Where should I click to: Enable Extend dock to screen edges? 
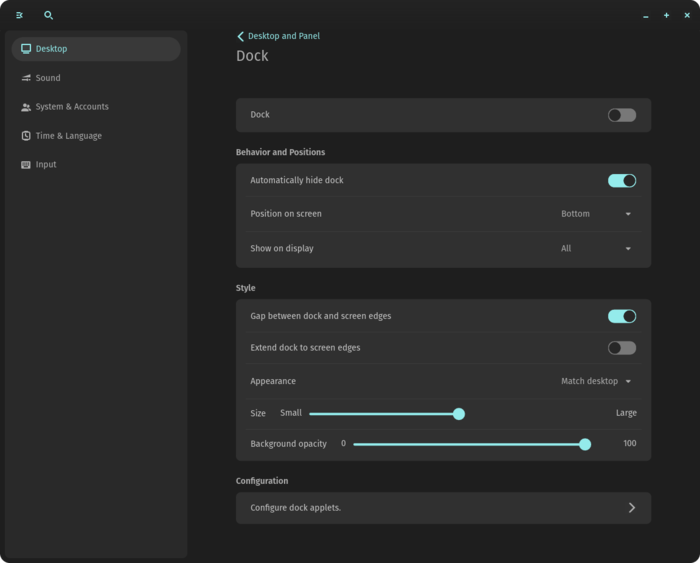[621, 348]
